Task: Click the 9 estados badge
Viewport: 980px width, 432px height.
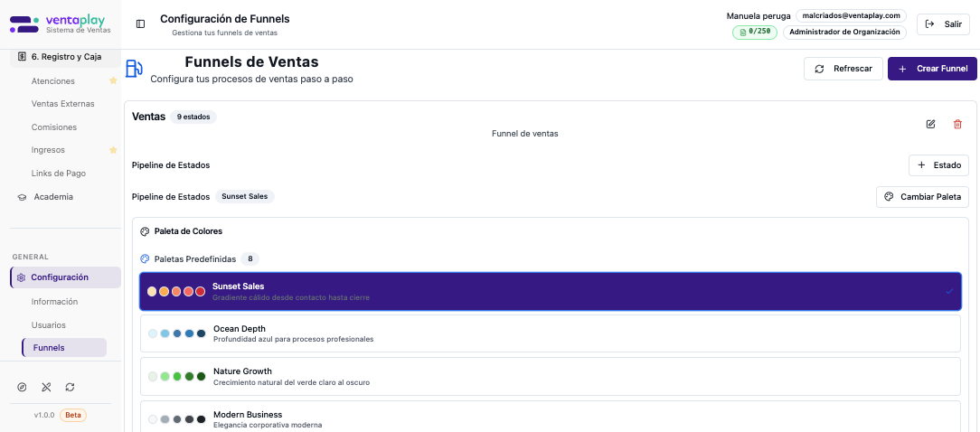Action: [x=193, y=117]
